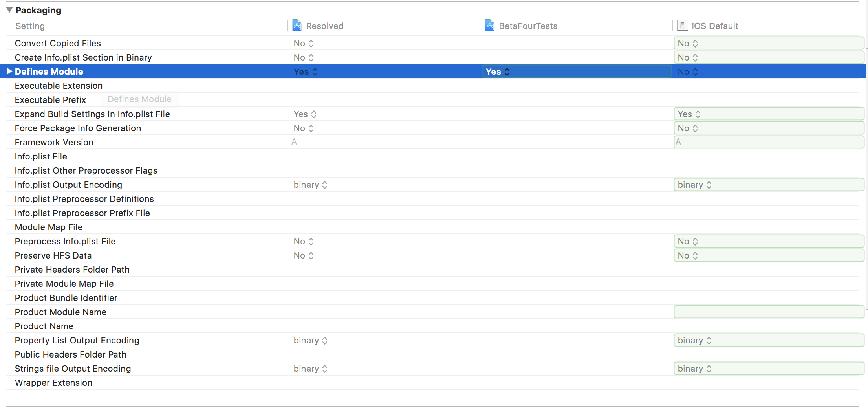Open Strings file Output Encoding iOS Default popup
This screenshot has width=868, height=407.
769,368
